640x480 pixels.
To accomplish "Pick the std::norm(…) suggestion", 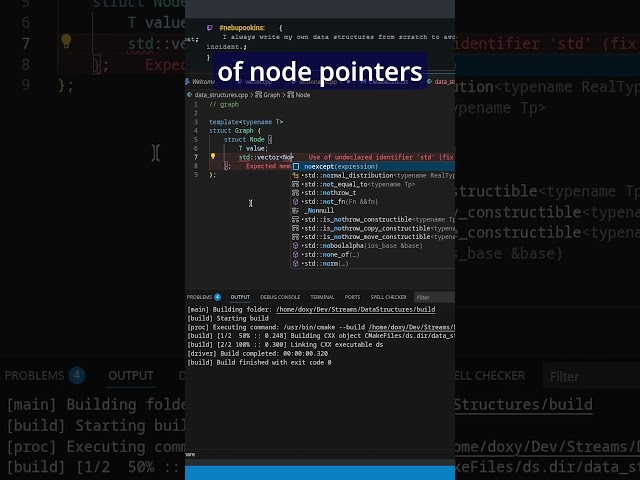I will (373, 264).
